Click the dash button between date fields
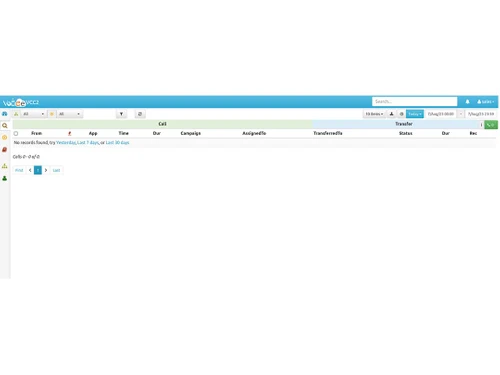This screenshot has width=500, height=375. click(x=461, y=114)
